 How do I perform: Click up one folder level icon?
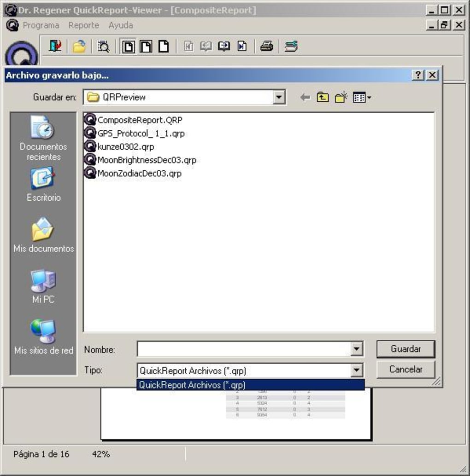[x=323, y=98]
